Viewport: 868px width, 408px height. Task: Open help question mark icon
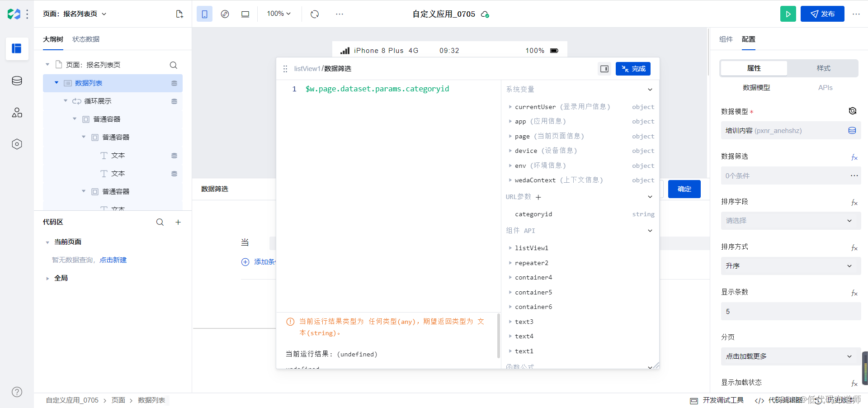pyautogui.click(x=17, y=392)
